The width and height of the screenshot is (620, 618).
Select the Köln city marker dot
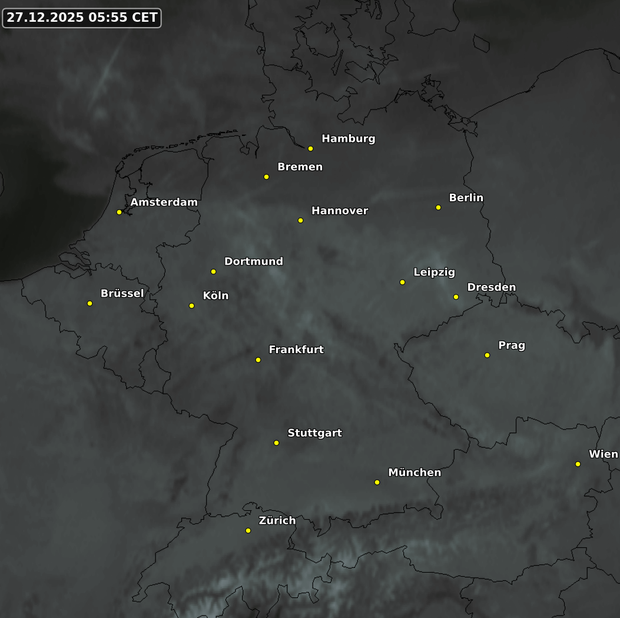[x=192, y=306]
